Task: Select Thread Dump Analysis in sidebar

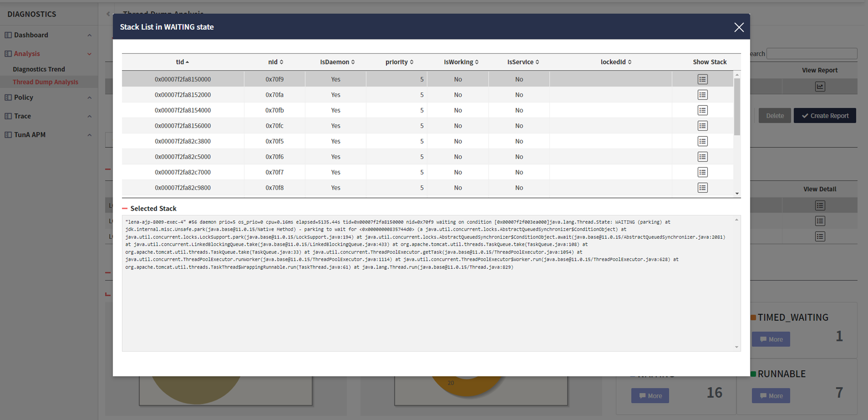Action: click(x=45, y=82)
